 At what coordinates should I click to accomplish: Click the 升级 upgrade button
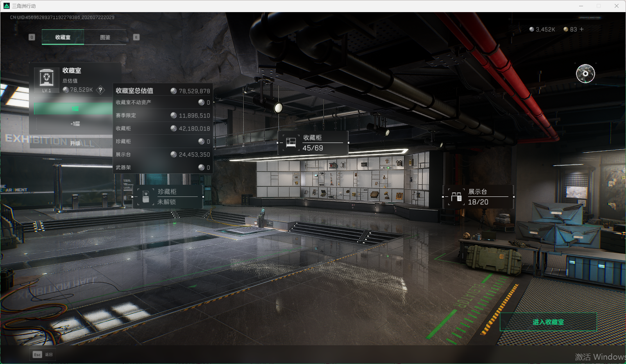click(x=75, y=143)
